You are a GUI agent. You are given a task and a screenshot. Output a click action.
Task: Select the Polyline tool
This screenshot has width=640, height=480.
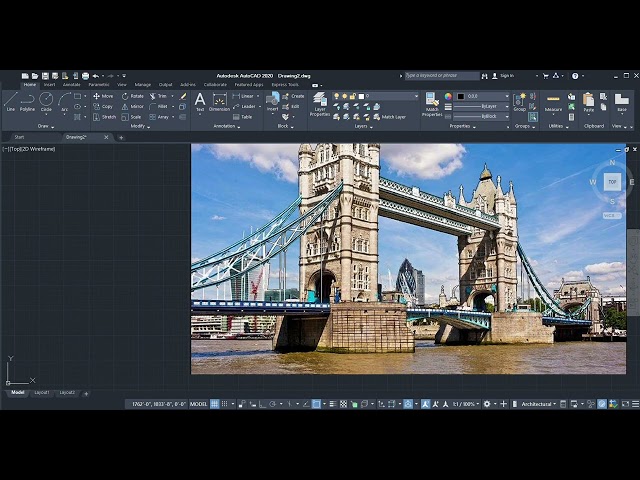pos(27,101)
